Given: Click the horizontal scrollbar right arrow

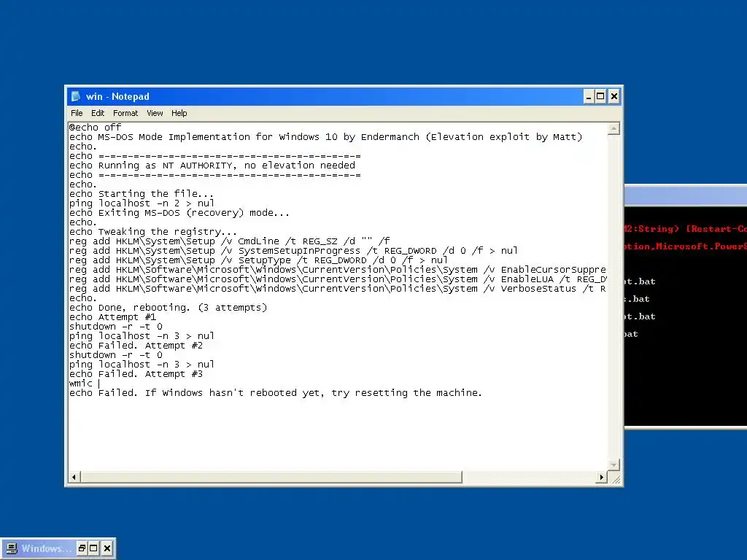Looking at the screenshot, I should click(x=602, y=477).
